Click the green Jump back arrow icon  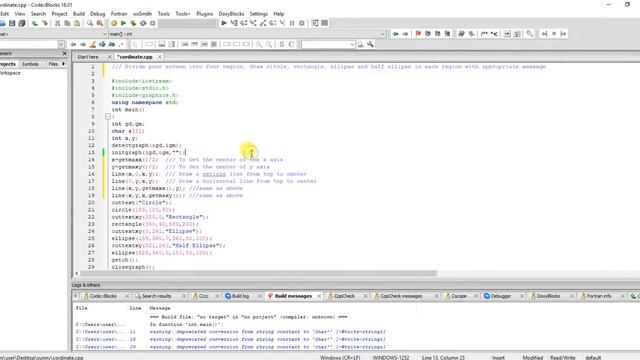[x=395, y=34]
